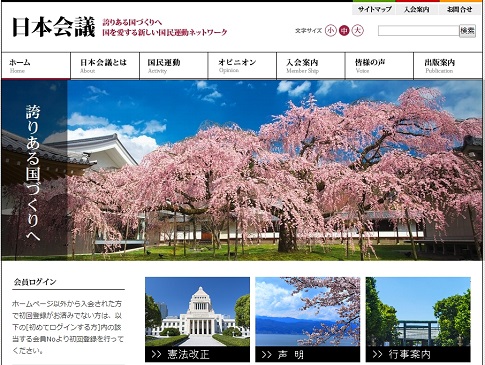Open 行事案内 thumbnail with torii gate

click(x=418, y=319)
